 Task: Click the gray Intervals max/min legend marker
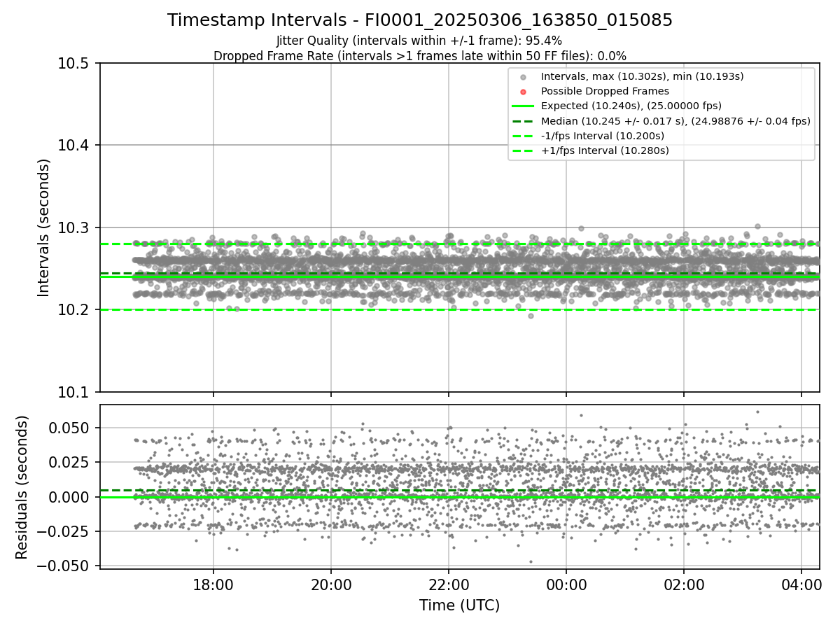523,76
